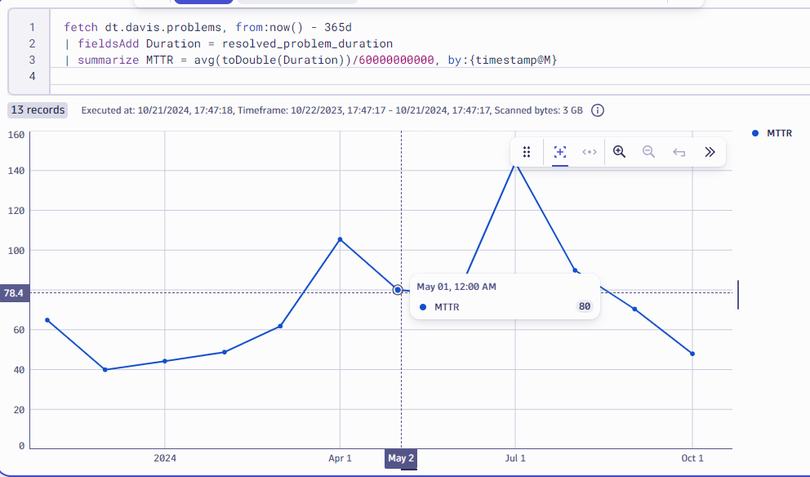This screenshot has width=810, height=477.
Task: Click empty line 4 in editor
Action: click(x=300, y=77)
